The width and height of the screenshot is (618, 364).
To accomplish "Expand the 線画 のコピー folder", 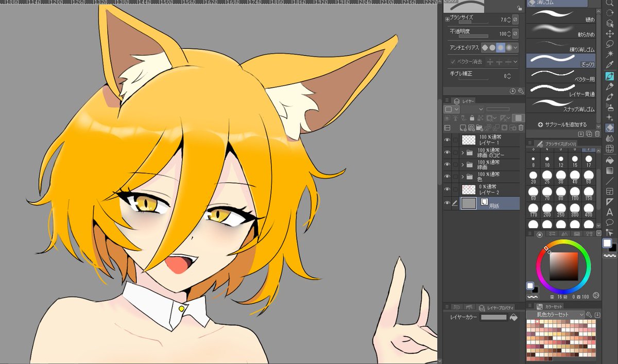I will coord(462,152).
